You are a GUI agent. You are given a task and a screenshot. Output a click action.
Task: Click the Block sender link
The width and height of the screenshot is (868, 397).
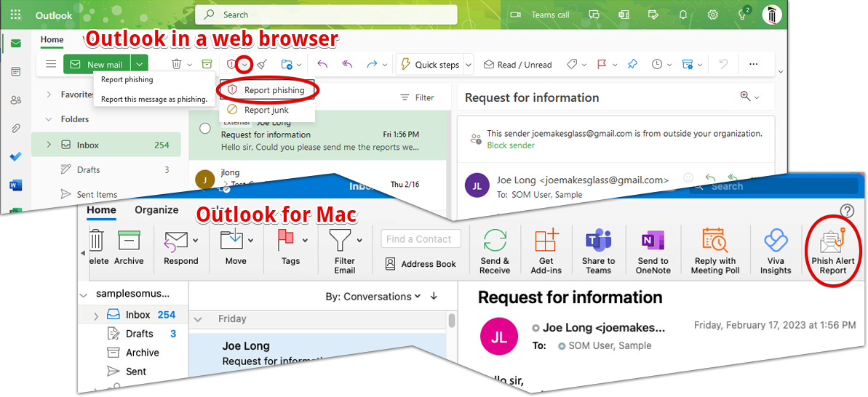coord(510,145)
